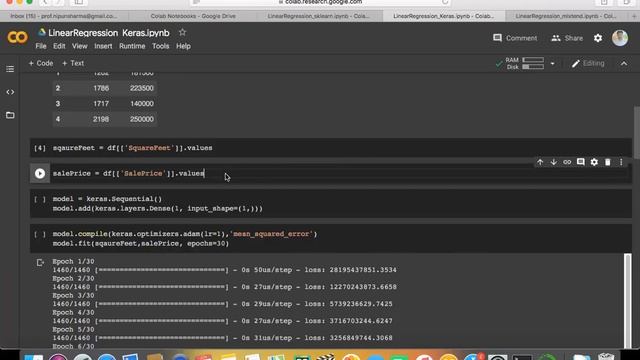Screen dimensions: 640x360
Task: Click the browser address bar
Action: coord(321,2)
